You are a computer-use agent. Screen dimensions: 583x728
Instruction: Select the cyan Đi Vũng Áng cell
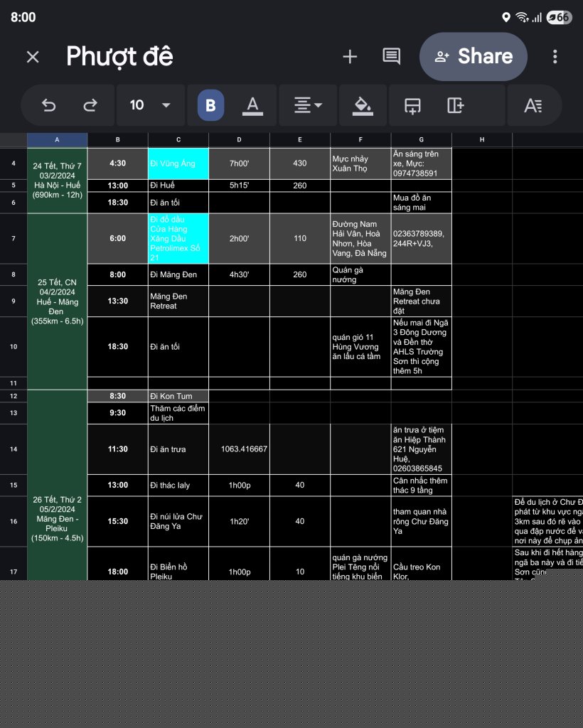tap(178, 164)
